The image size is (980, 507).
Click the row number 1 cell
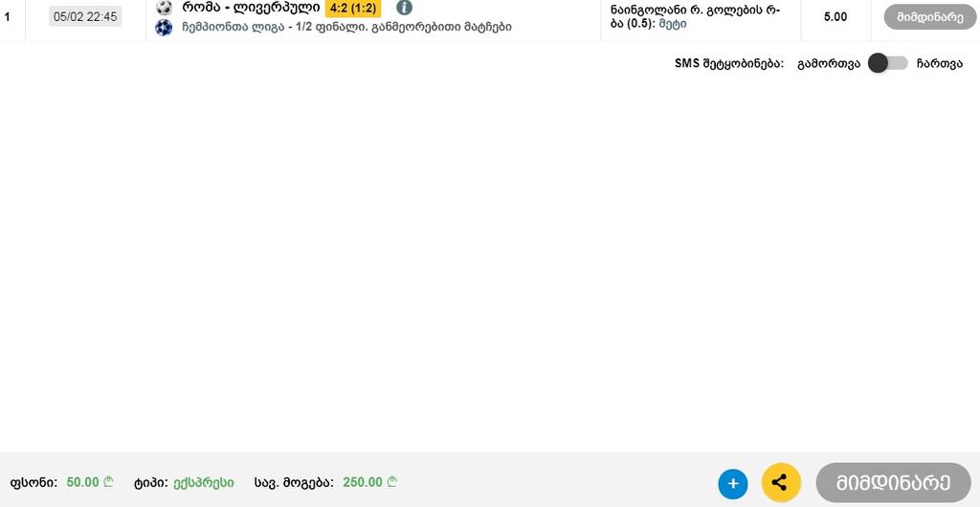point(7,17)
